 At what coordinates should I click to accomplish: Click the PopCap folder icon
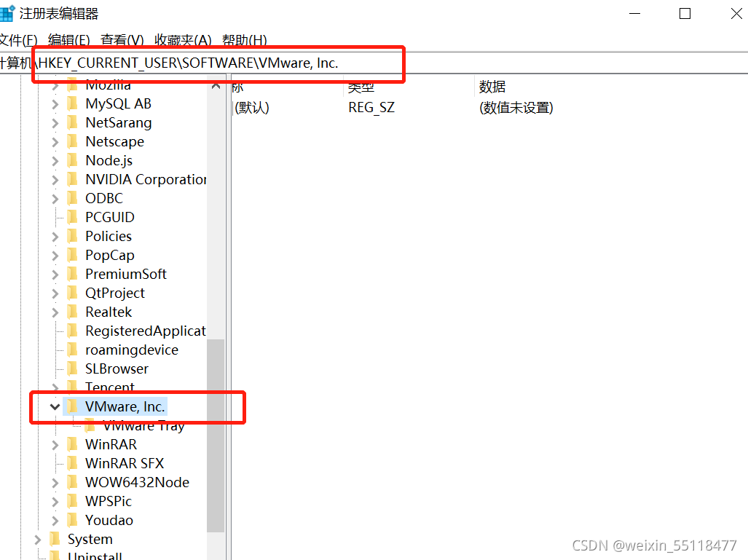[73, 255]
